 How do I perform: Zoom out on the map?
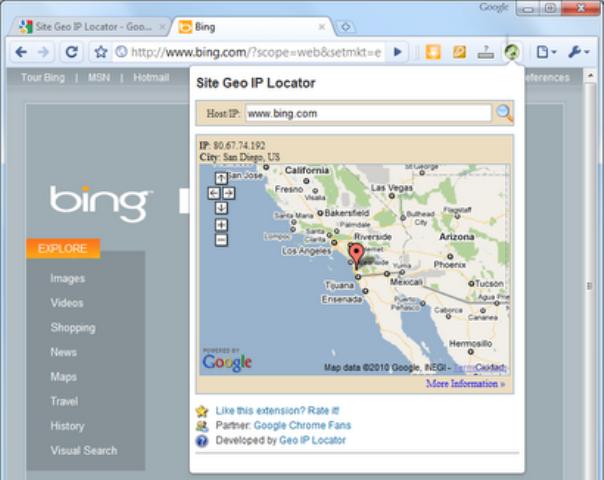[x=221, y=240]
